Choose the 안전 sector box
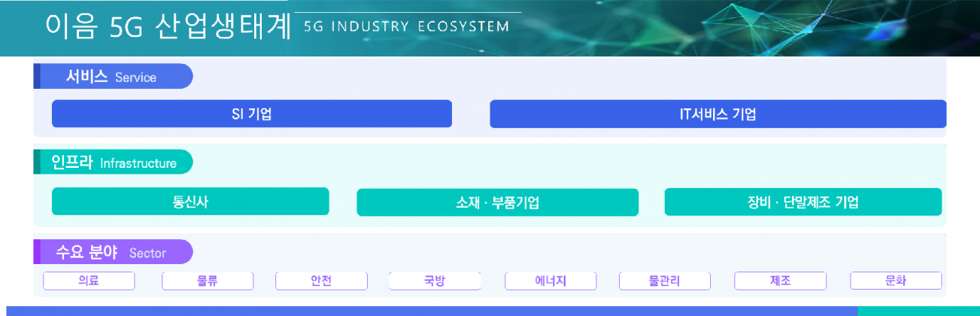 point(321,281)
